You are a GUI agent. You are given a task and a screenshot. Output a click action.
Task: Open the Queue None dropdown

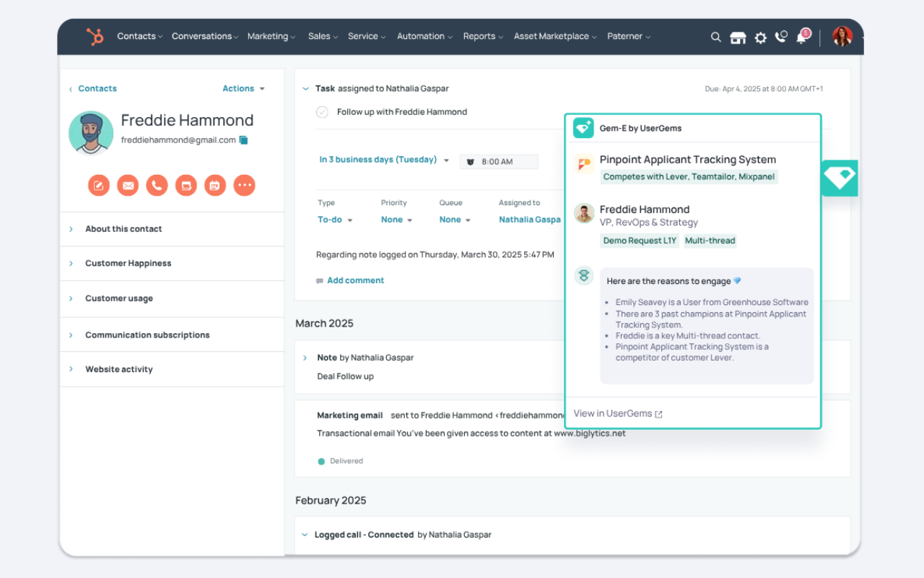455,220
